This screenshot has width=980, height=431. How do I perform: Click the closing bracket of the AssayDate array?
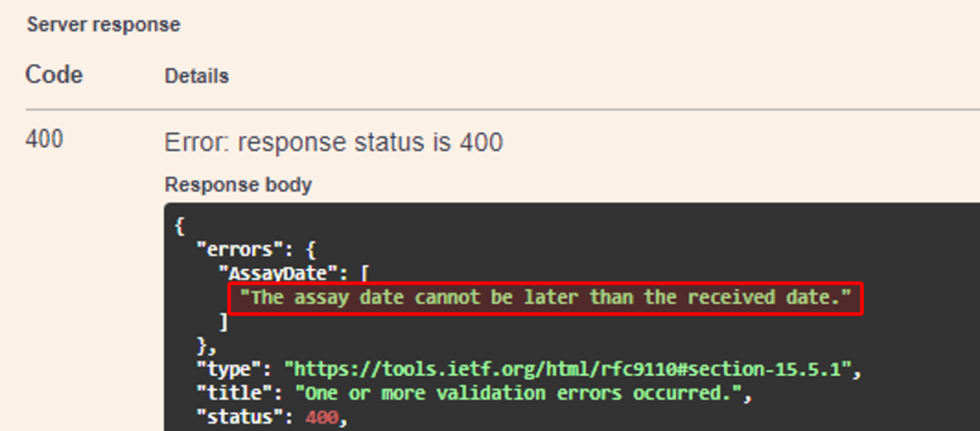point(223,321)
